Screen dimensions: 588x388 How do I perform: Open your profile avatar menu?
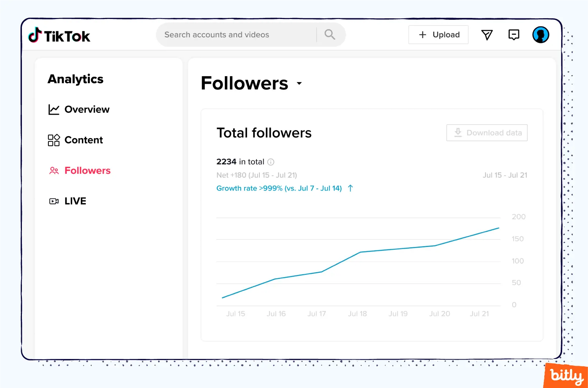coord(540,34)
